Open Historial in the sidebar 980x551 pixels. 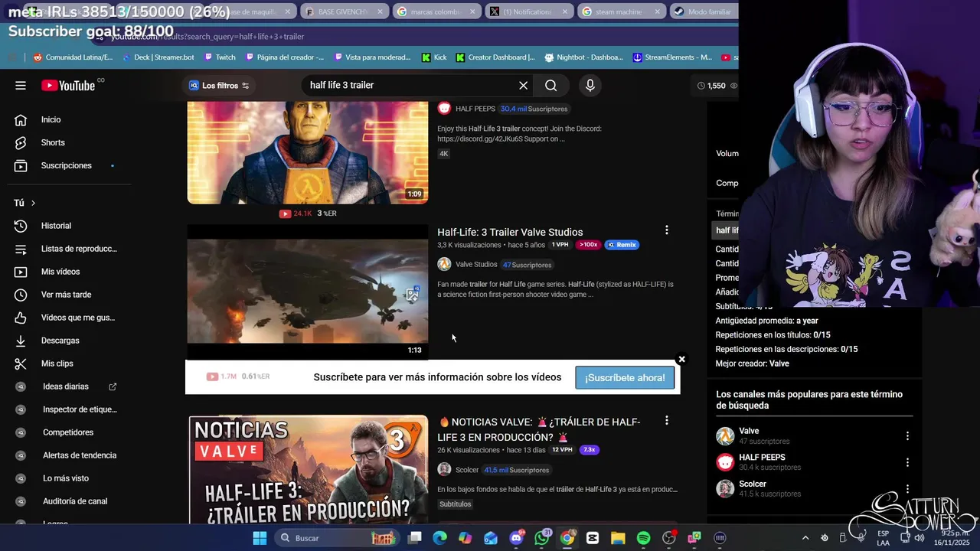tap(57, 226)
